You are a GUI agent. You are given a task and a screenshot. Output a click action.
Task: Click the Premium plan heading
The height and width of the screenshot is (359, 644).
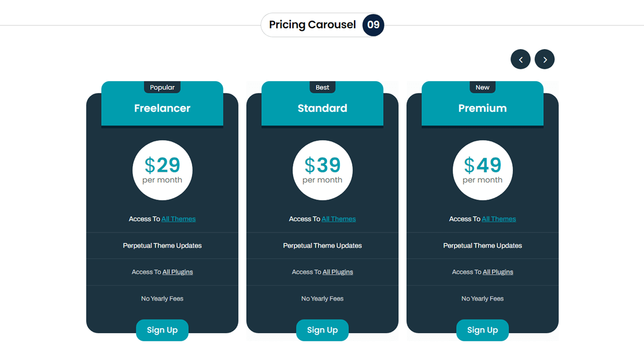[483, 108]
